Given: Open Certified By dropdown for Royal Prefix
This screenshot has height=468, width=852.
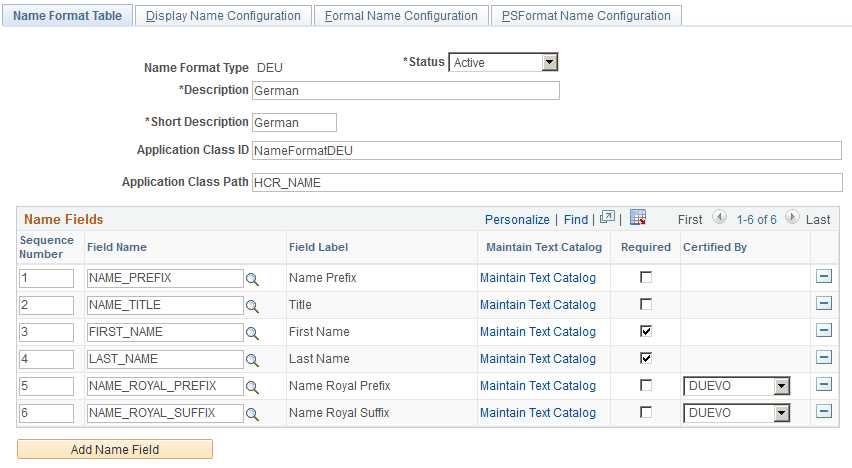Looking at the screenshot, I should (736, 386).
